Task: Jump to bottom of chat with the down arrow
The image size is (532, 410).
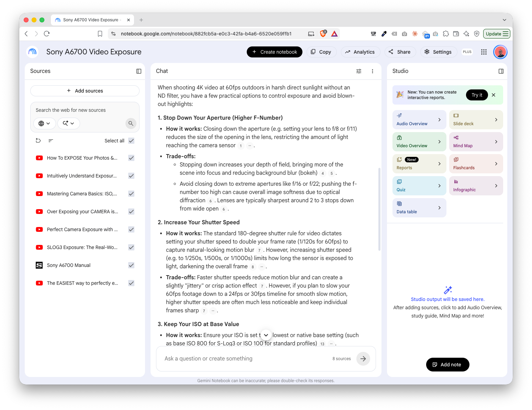Action: [266, 335]
